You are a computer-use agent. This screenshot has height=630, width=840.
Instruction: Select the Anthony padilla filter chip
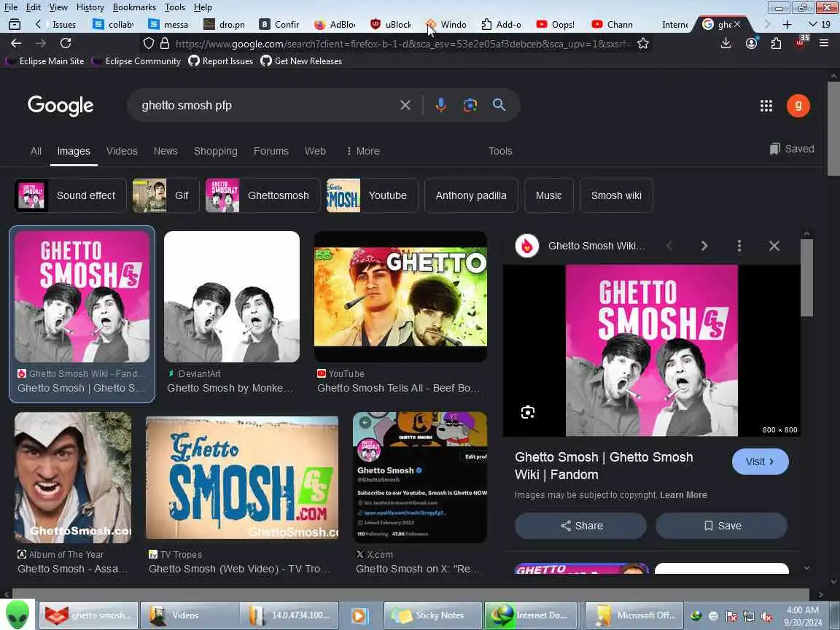point(471,195)
